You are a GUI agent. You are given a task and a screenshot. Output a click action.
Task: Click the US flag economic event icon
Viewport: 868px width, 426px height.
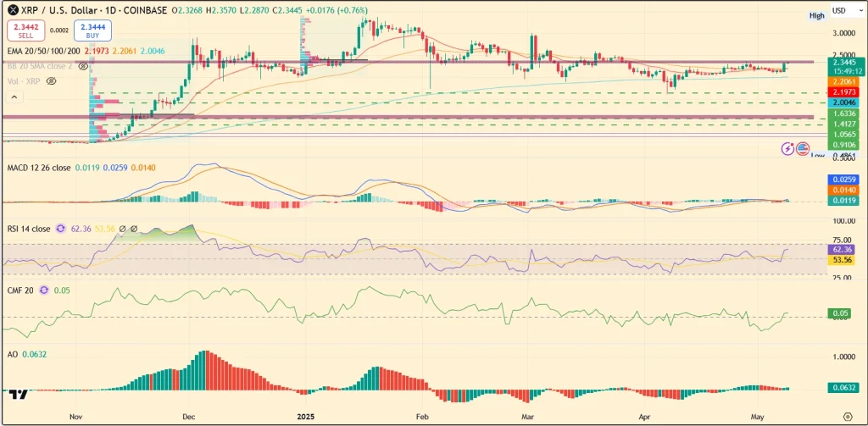click(x=803, y=148)
